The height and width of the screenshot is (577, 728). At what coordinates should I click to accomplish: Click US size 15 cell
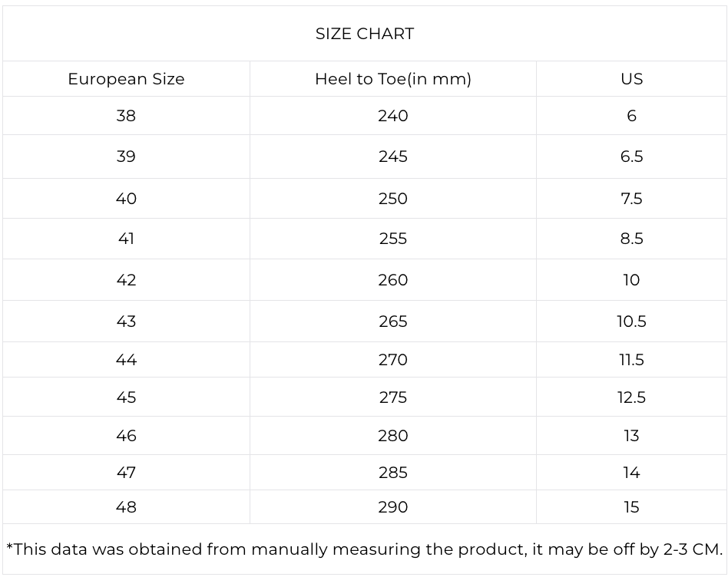coord(631,507)
